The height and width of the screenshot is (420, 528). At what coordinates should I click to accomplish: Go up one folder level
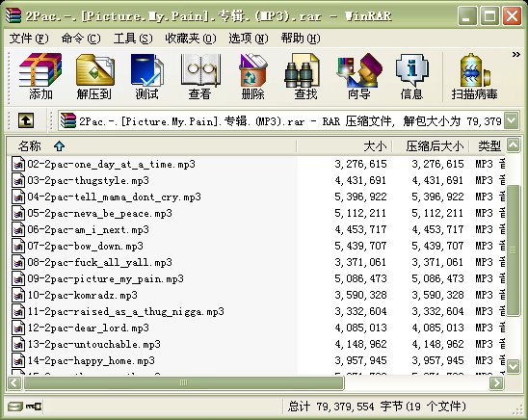(x=26, y=120)
